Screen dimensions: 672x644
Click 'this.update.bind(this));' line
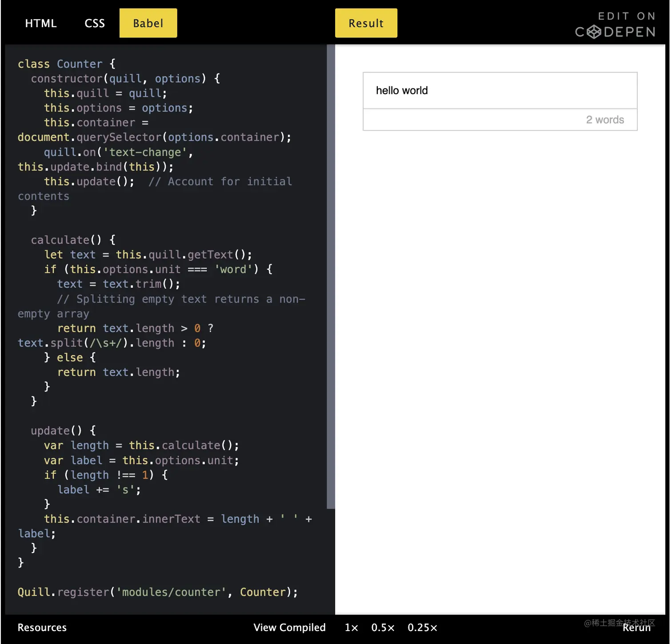96,167
